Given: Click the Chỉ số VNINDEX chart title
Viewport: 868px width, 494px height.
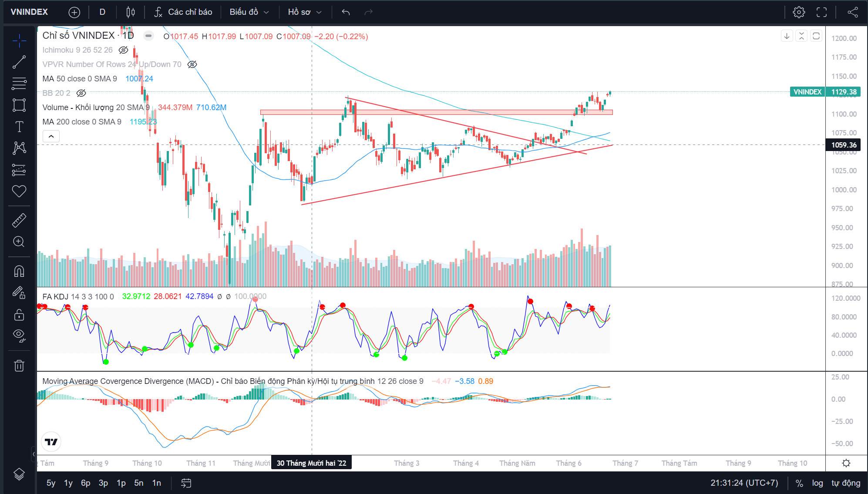Looking at the screenshot, I should pos(88,35).
